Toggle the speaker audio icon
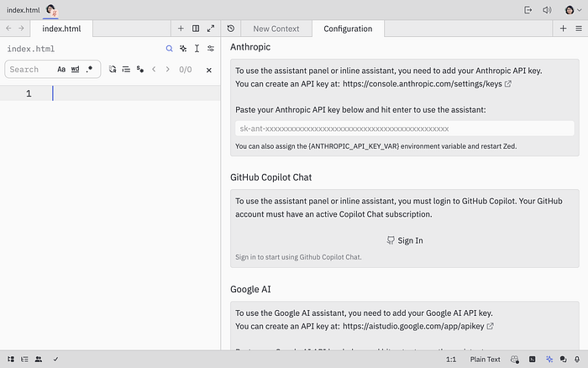The image size is (588, 368). coord(547,10)
